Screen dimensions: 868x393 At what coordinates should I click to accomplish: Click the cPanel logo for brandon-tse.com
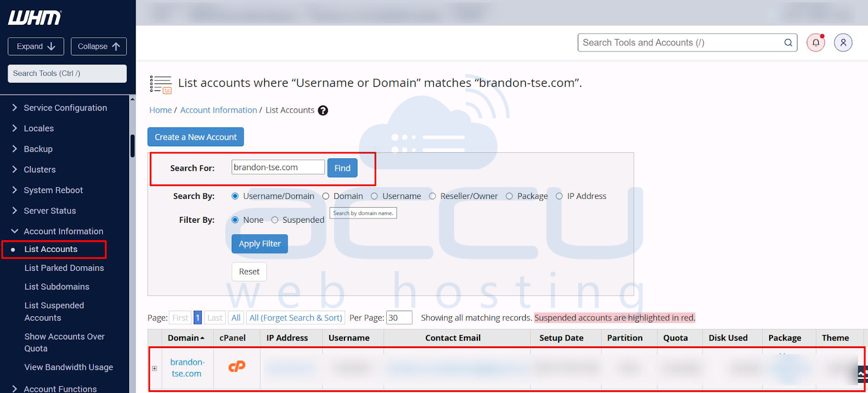click(x=237, y=366)
